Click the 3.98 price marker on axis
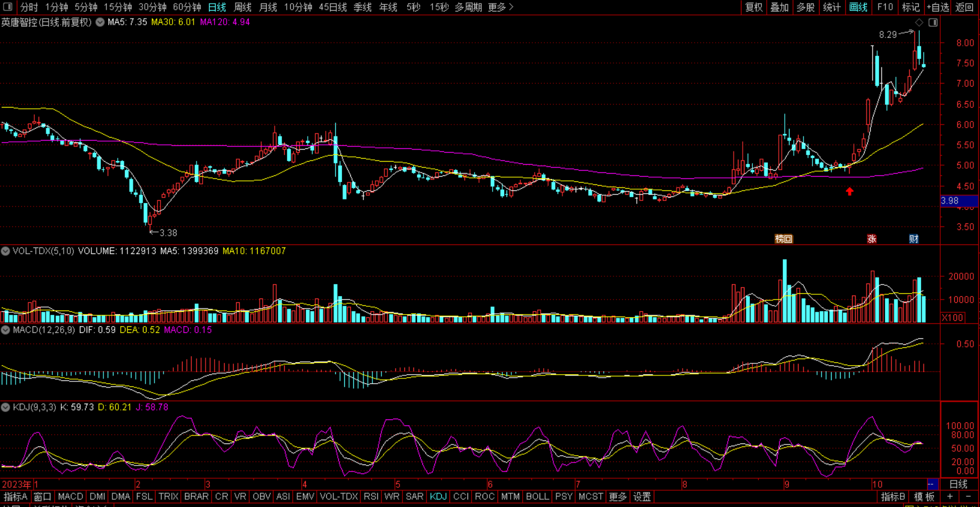 (959, 201)
